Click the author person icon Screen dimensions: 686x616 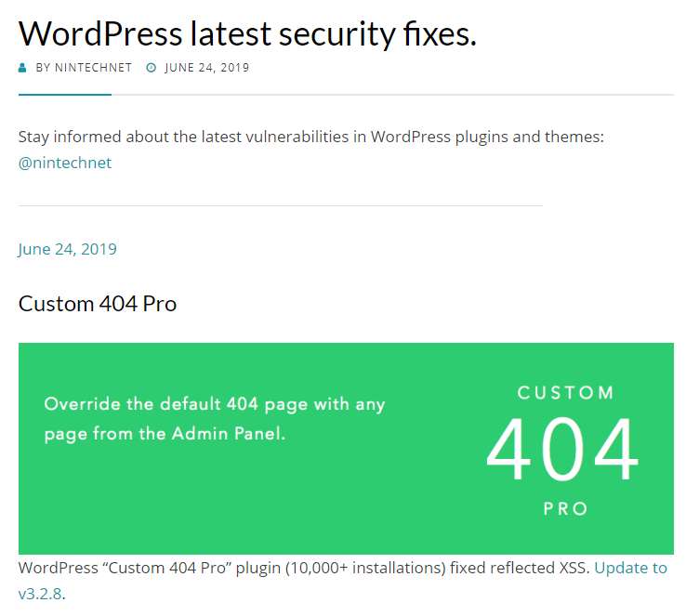pyautogui.click(x=22, y=68)
